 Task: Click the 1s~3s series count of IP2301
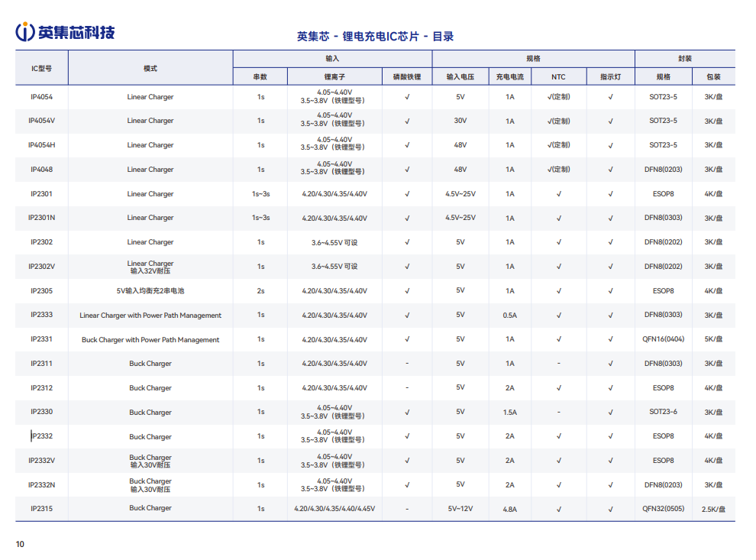pyautogui.click(x=260, y=194)
